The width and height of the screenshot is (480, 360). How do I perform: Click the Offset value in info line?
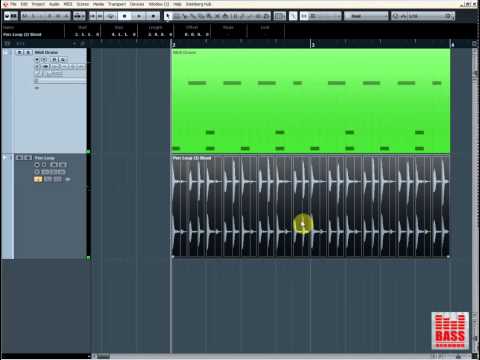pyautogui.click(x=197, y=34)
